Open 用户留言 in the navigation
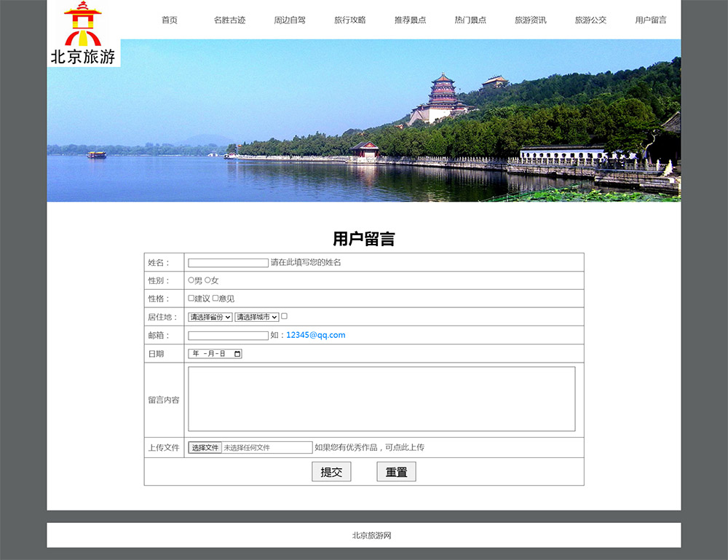This screenshot has width=728, height=560. click(651, 20)
